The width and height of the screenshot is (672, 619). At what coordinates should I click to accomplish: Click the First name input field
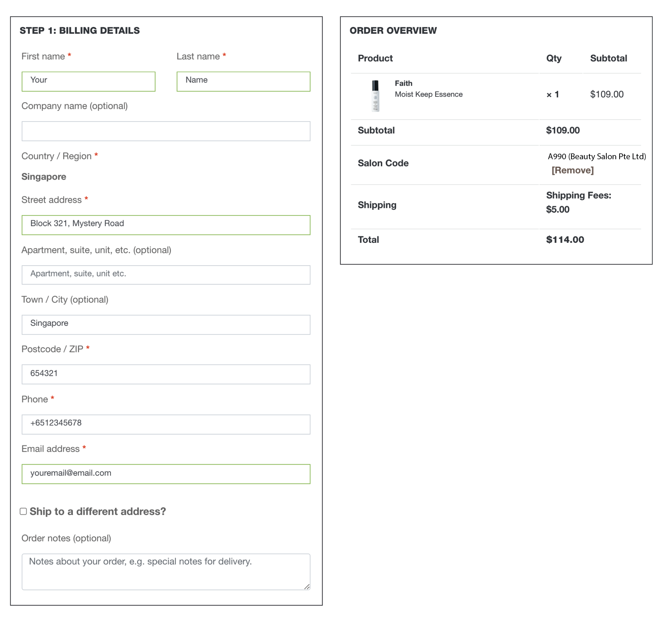pos(88,82)
